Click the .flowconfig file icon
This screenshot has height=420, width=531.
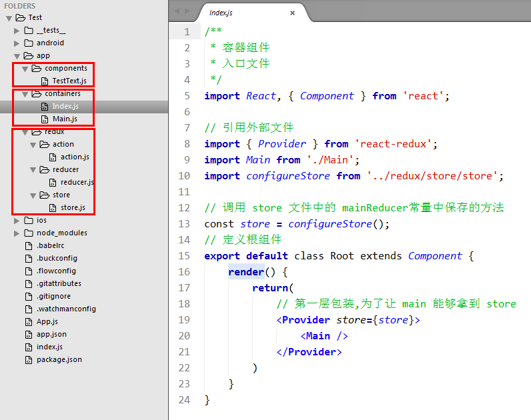point(29,271)
